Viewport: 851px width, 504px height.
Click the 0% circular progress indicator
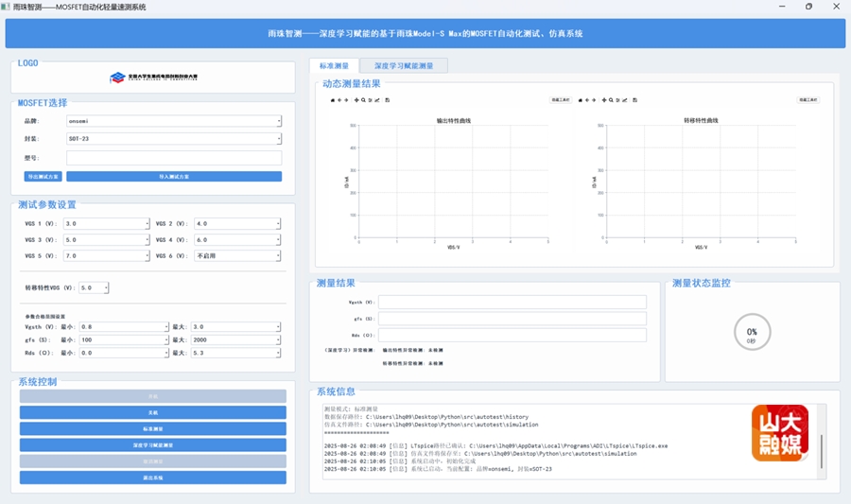752,332
